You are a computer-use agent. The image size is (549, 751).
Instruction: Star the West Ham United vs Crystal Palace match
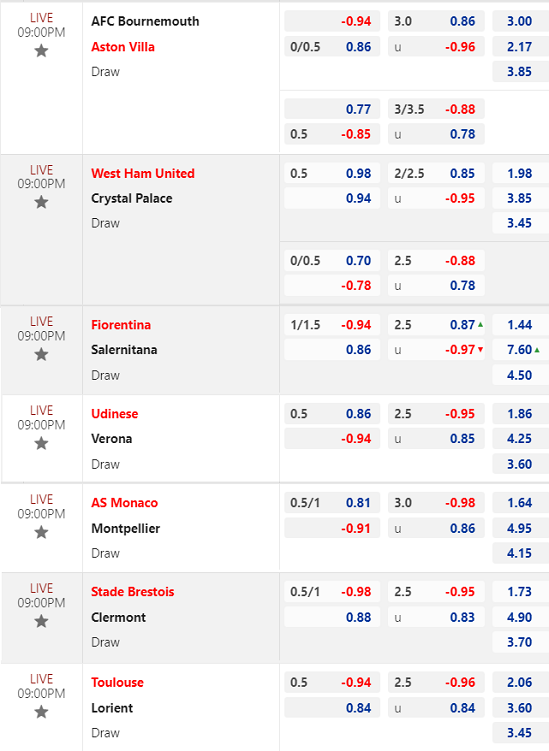pyautogui.click(x=42, y=202)
